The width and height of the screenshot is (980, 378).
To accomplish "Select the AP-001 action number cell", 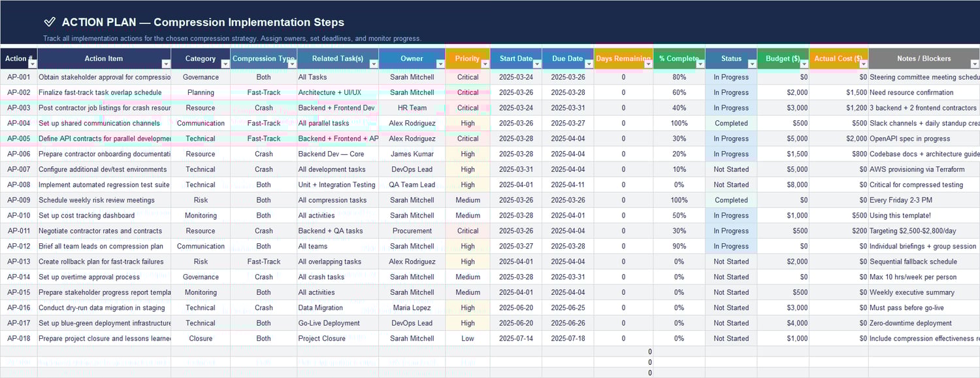I will point(18,77).
